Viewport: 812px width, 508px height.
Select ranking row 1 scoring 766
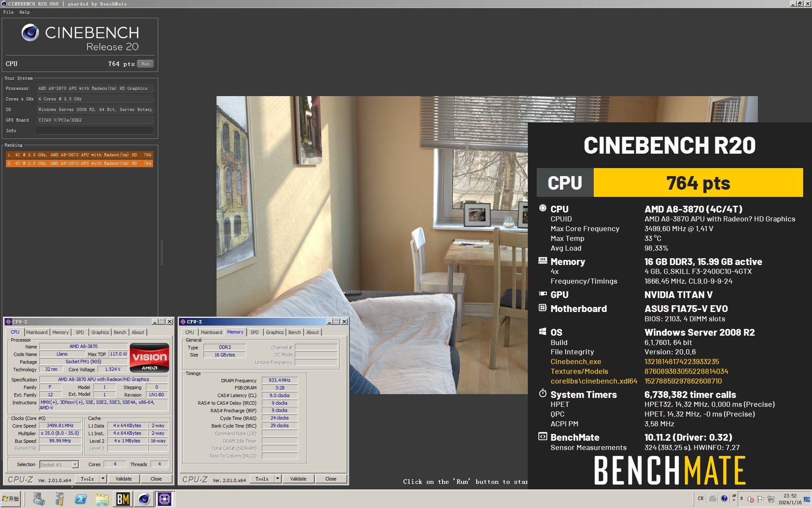coord(80,155)
